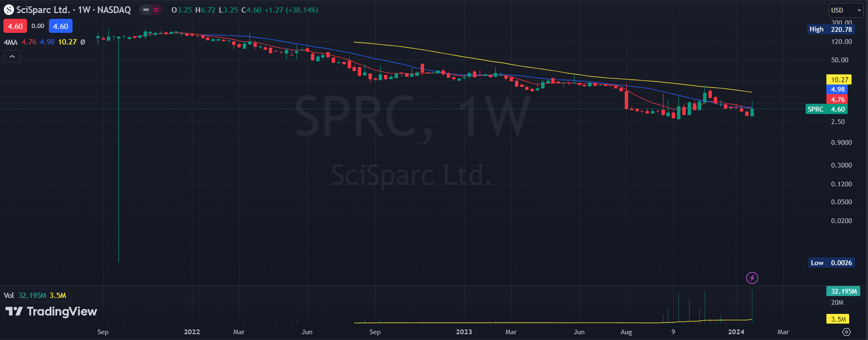Click blue 4.98 value in 4MA legend
This screenshot has height=340, width=868.
pyautogui.click(x=47, y=42)
